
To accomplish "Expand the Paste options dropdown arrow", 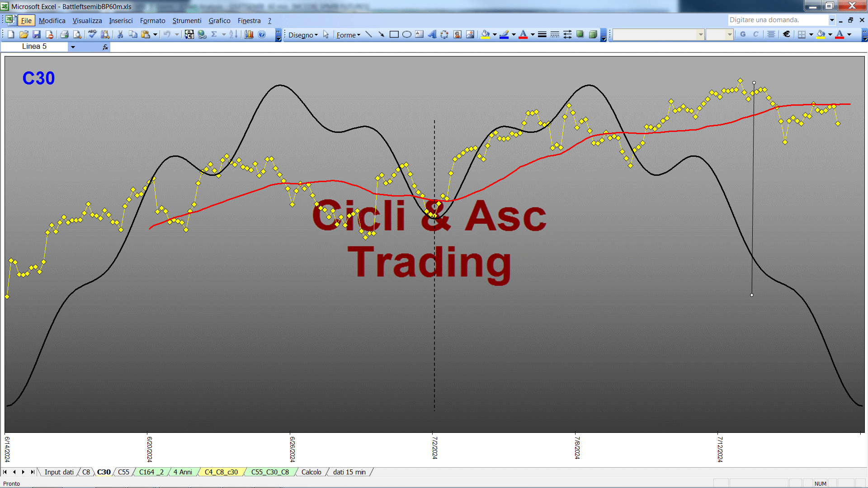I will (155, 34).
